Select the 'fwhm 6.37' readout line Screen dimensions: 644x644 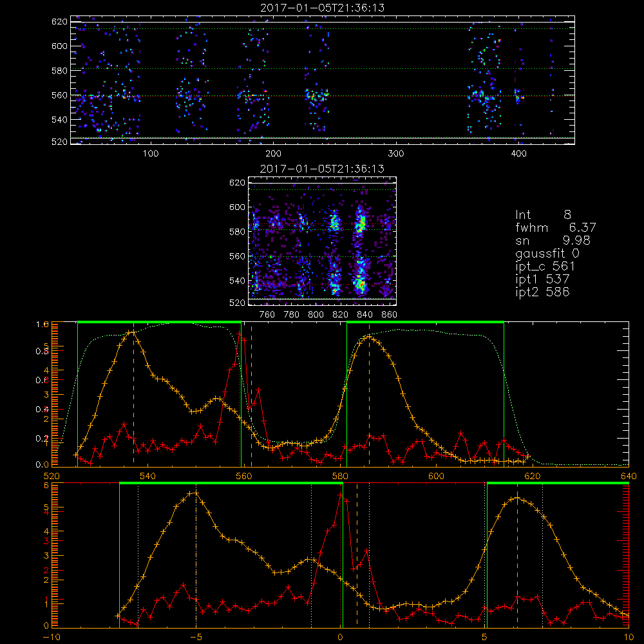click(x=555, y=227)
